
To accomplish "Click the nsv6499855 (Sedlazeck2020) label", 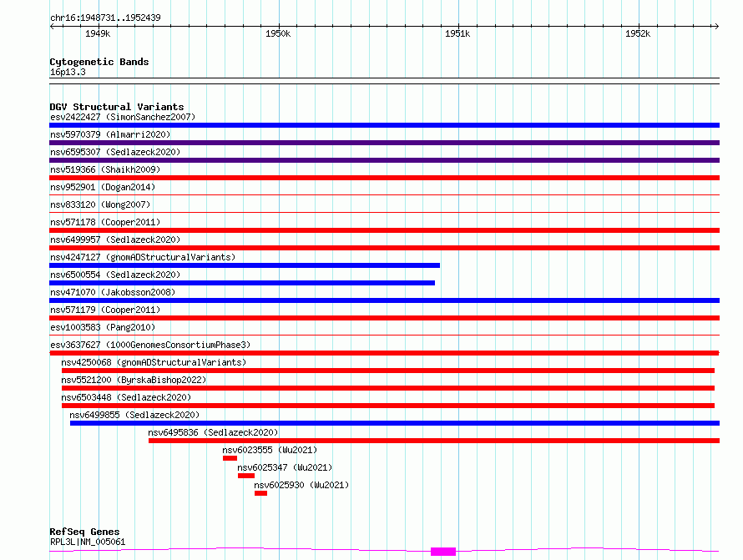I will pyautogui.click(x=134, y=415).
